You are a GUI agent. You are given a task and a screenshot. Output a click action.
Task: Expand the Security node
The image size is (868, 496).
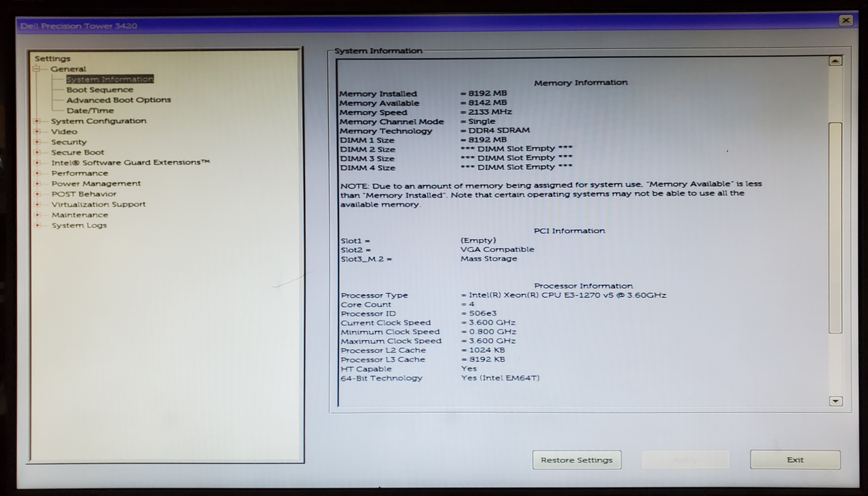pyautogui.click(x=37, y=142)
